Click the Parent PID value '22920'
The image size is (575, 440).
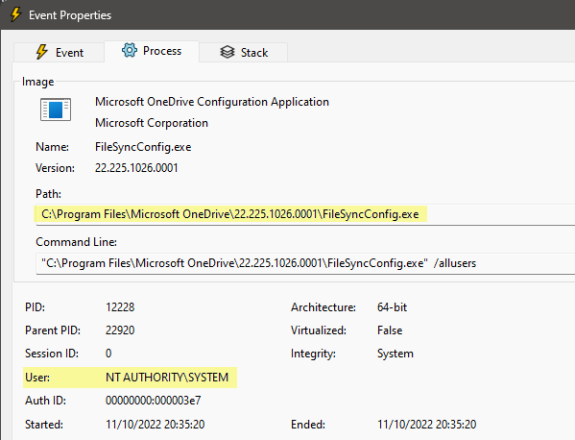[x=120, y=330]
